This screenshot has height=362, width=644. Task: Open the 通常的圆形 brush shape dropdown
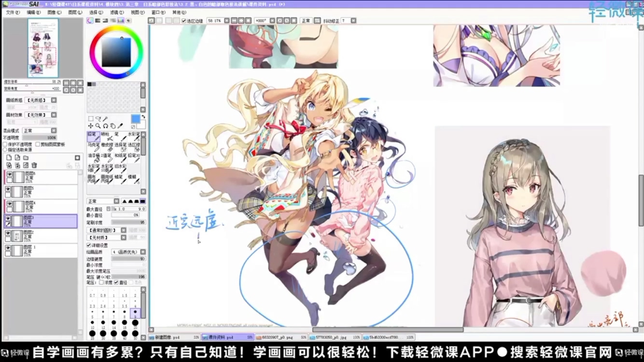pos(107,230)
